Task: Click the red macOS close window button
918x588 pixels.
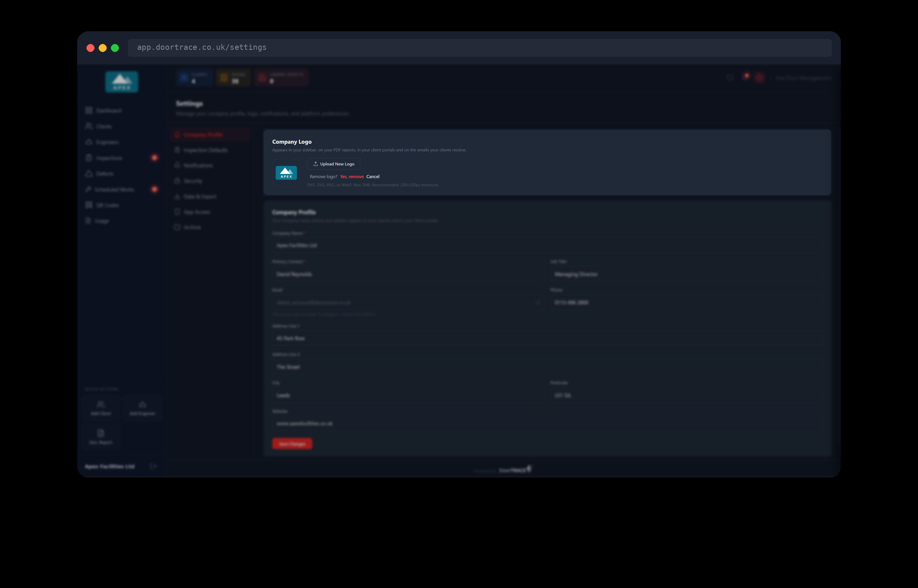Action: click(x=90, y=48)
